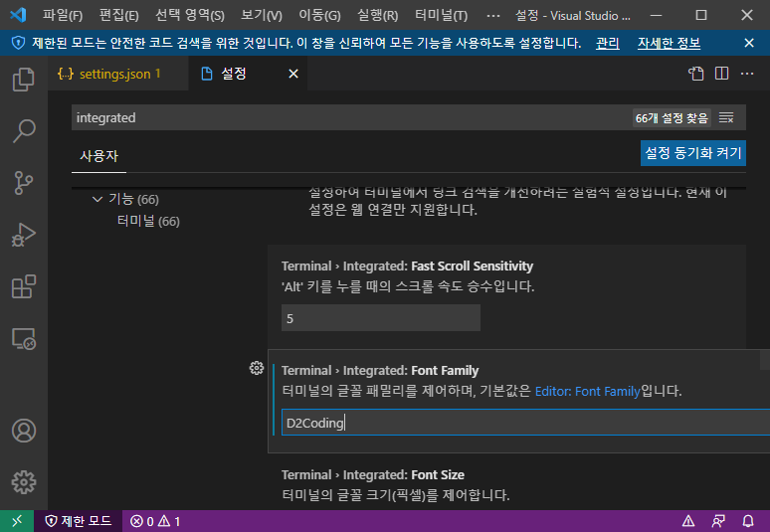Click 설정 동기화 켜기 button

click(x=693, y=153)
